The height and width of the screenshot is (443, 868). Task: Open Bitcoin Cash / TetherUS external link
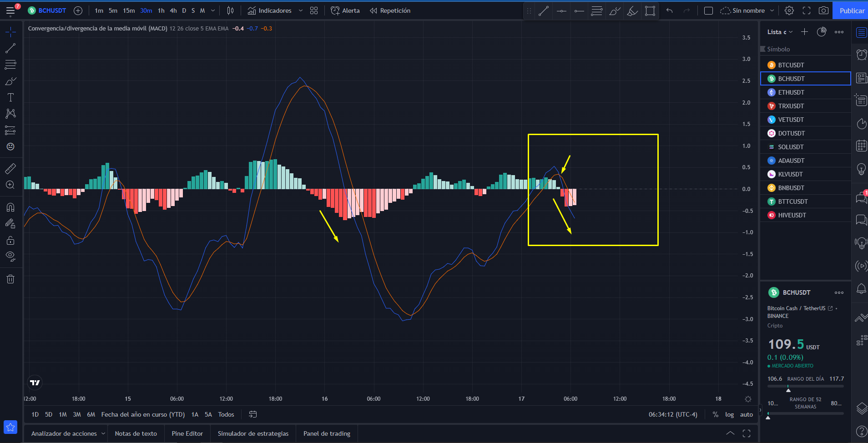[x=830, y=308]
